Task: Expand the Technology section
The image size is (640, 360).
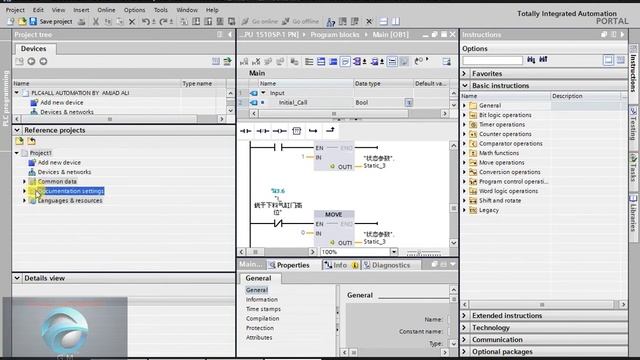Action: 464,328
